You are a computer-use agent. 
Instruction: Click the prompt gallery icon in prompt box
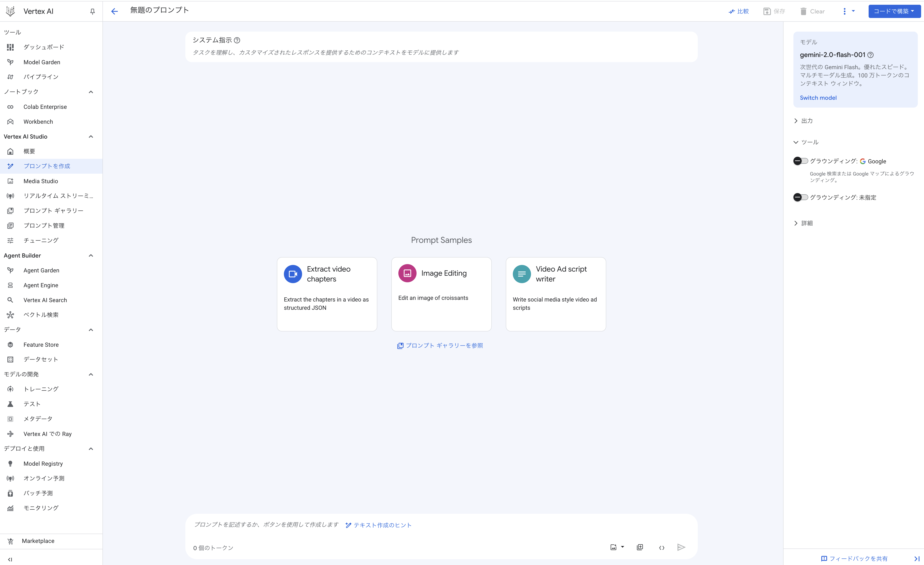640,547
